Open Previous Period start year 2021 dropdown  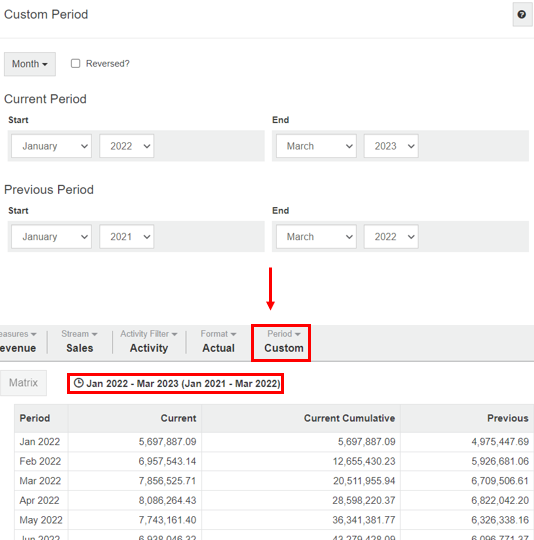[127, 237]
